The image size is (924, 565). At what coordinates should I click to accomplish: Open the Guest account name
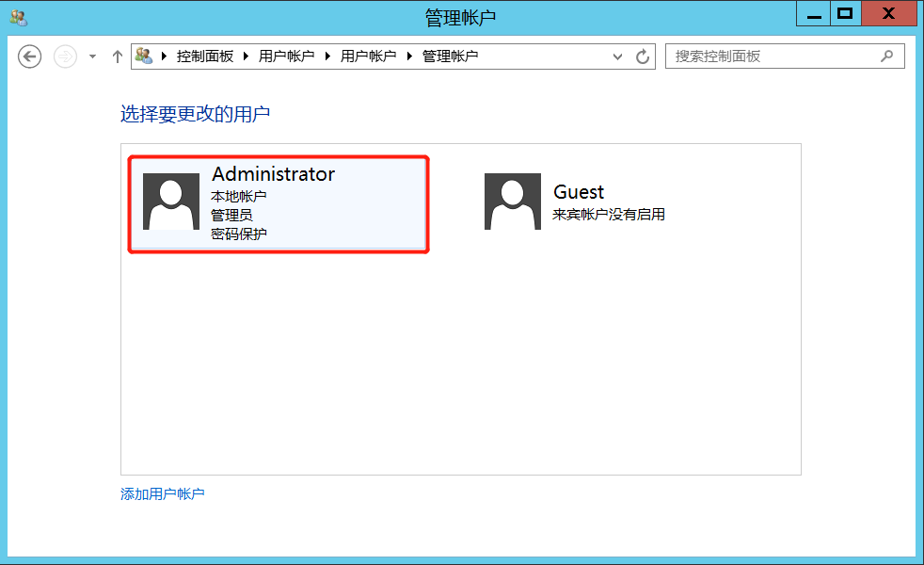tap(579, 192)
